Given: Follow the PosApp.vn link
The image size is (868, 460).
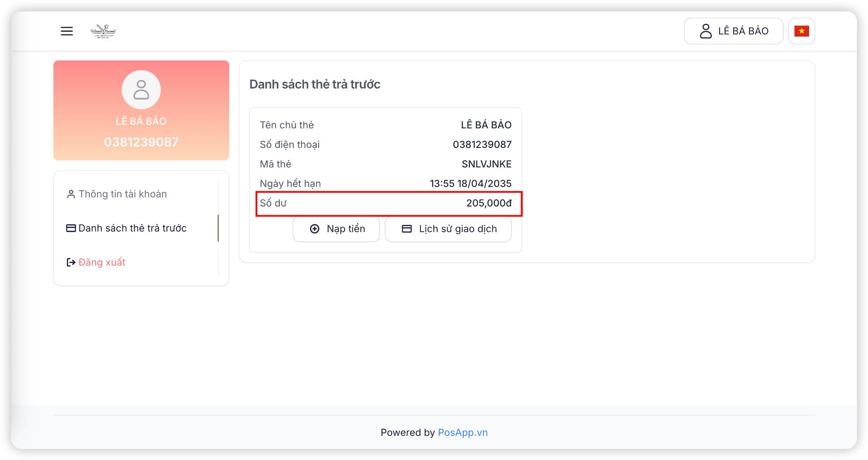Looking at the screenshot, I should (x=462, y=432).
